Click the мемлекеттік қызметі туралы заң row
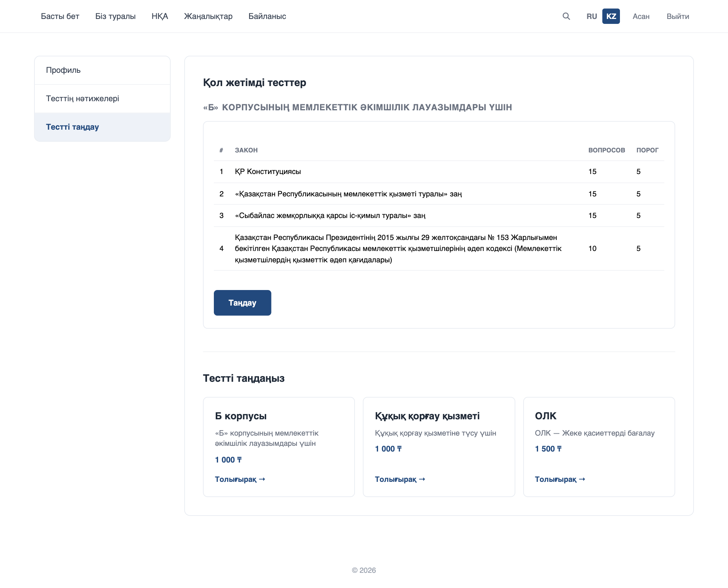728x588 pixels. point(439,194)
